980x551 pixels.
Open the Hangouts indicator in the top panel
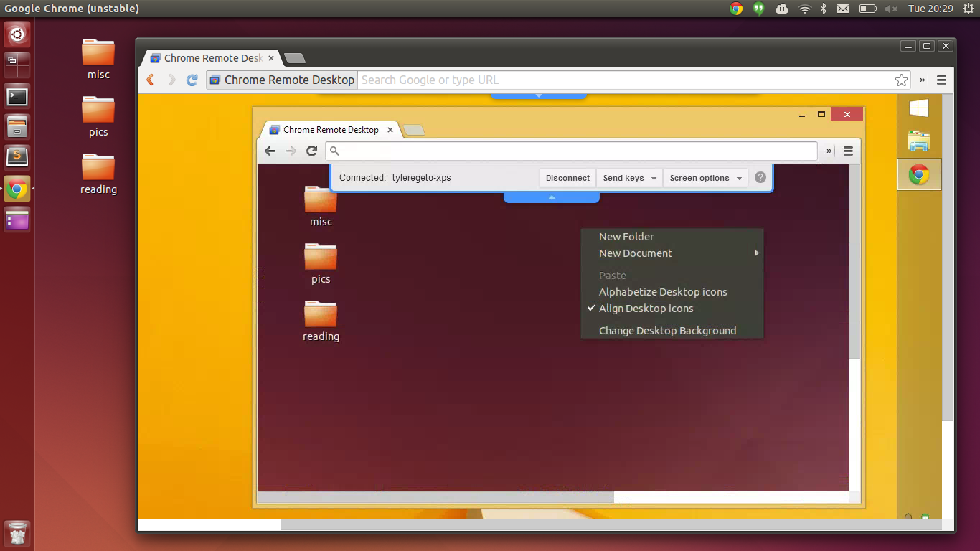click(758, 9)
